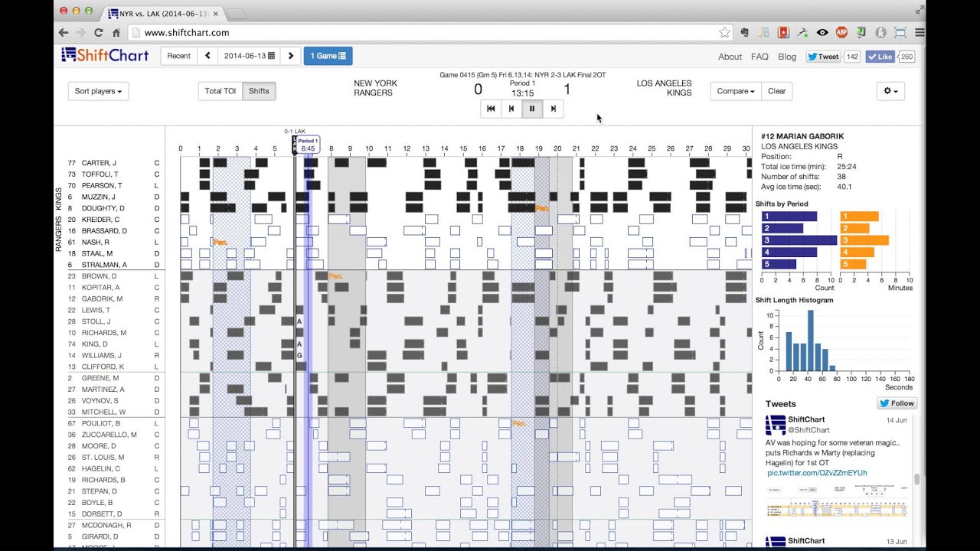Image resolution: width=980 pixels, height=551 pixels.
Task: Click the Pen. label in Nash row
Action: coord(220,242)
